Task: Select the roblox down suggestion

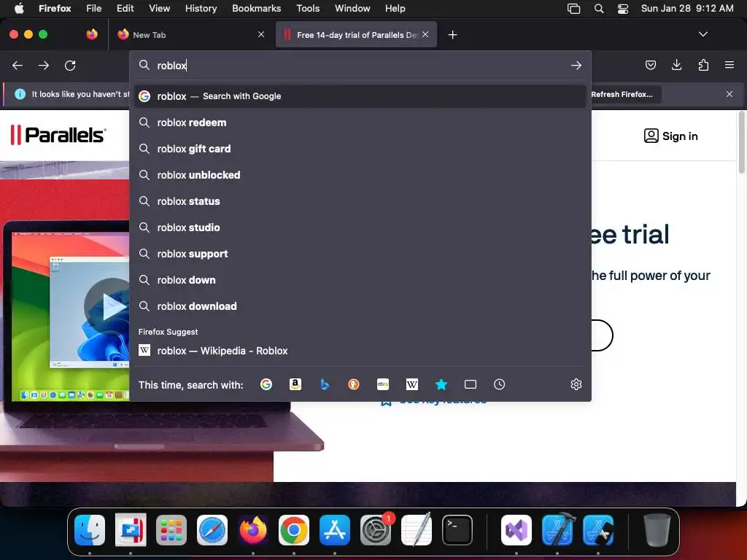Action: 360,280
